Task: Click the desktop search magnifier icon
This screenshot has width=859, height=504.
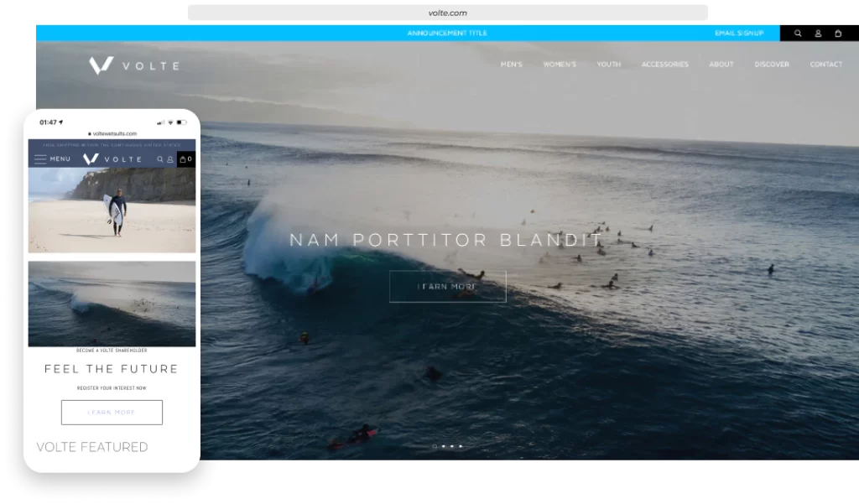Action: 798,34
